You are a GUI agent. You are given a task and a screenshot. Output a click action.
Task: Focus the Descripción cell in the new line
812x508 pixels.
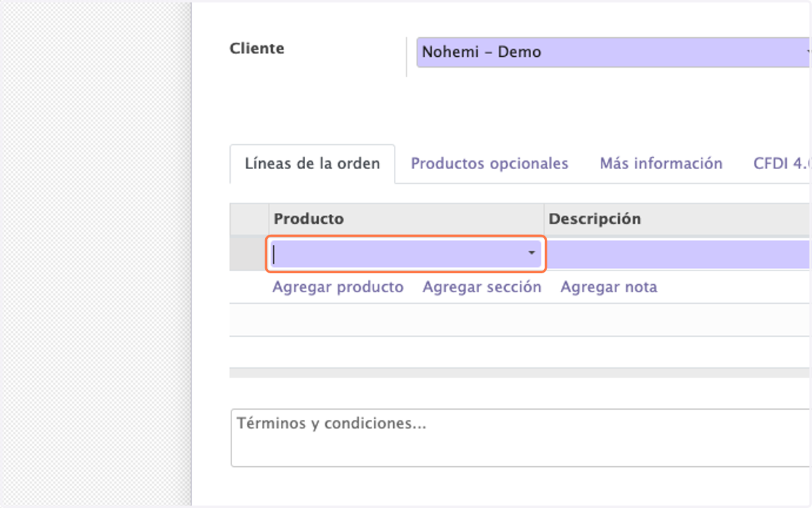coord(678,254)
